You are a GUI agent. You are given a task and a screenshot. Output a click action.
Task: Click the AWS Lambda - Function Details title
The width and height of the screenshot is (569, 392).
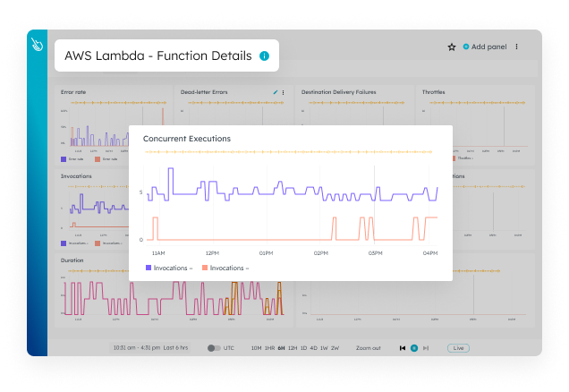coord(157,55)
